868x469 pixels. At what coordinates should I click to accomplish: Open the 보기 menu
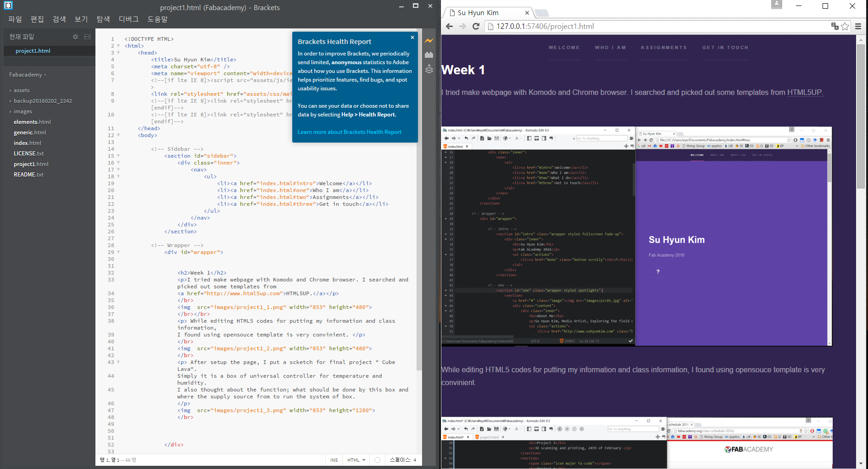(81, 19)
